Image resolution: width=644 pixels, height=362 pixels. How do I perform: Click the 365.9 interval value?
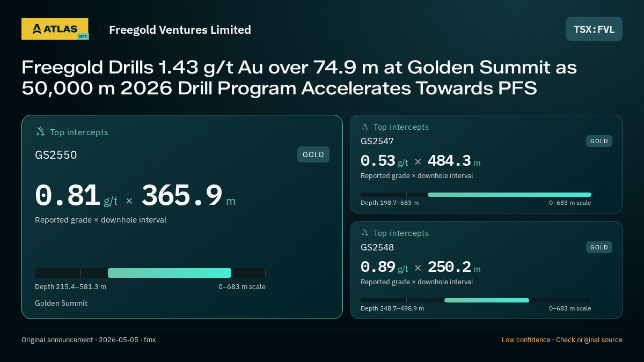(182, 195)
